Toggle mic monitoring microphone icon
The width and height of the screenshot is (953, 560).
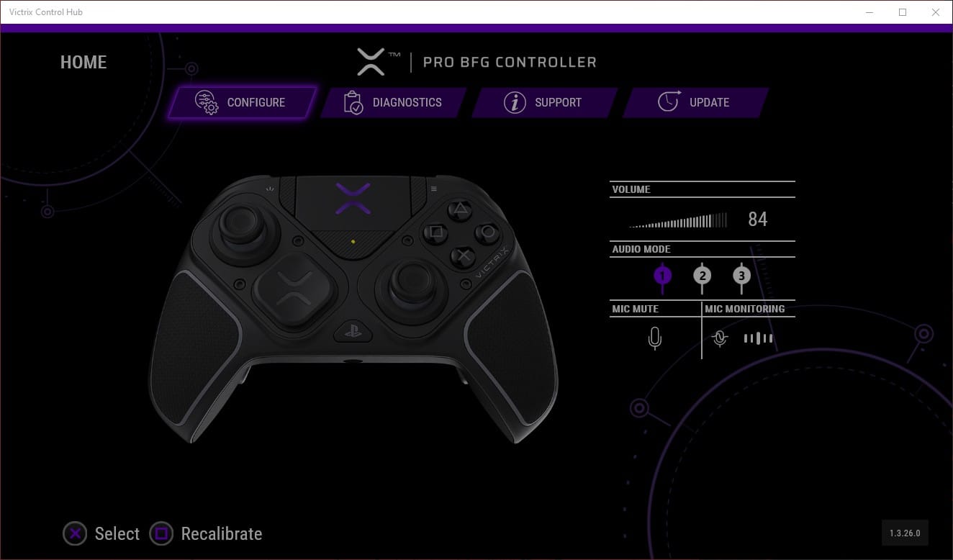pos(720,338)
